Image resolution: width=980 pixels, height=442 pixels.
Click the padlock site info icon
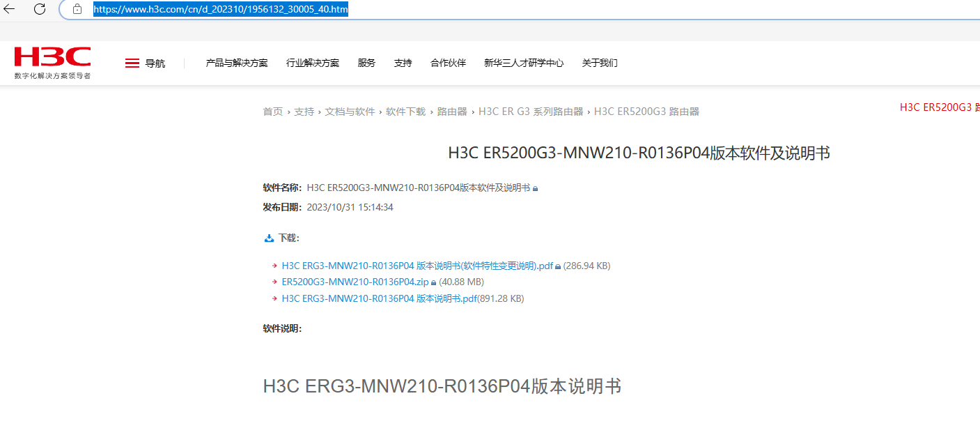coord(77,10)
